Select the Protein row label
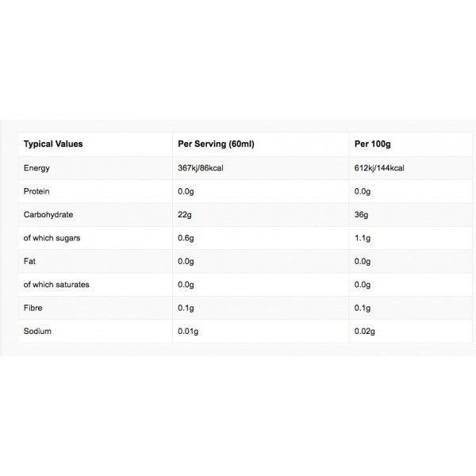This screenshot has width=476, height=476. coord(37,191)
